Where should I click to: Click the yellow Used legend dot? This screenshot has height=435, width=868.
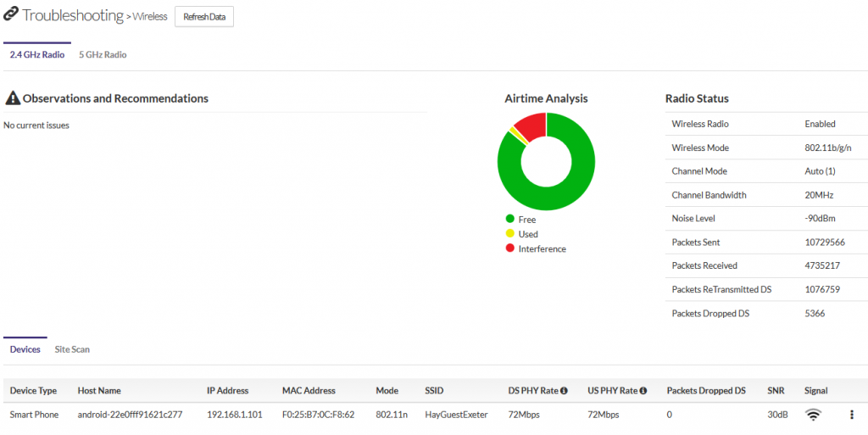click(509, 234)
